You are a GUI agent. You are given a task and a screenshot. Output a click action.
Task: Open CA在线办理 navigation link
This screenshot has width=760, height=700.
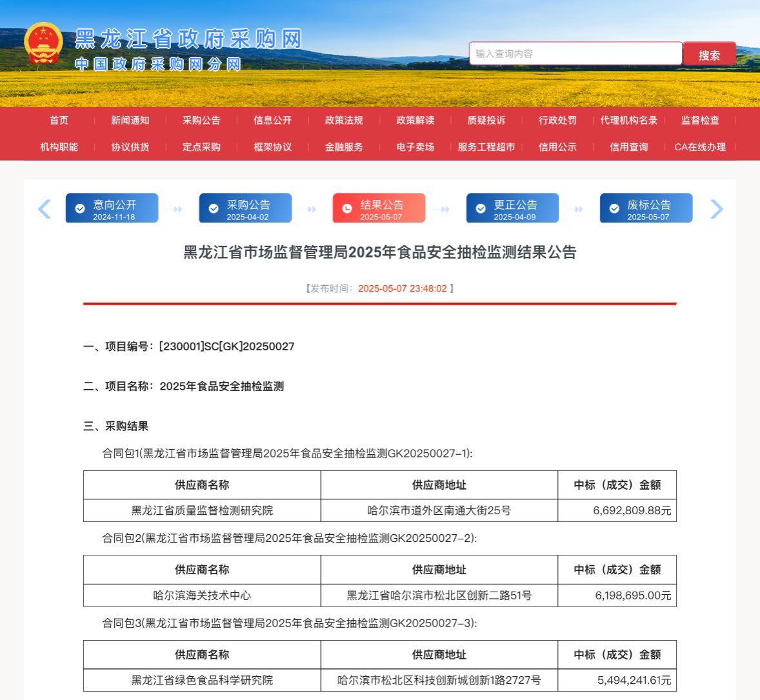[700, 147]
